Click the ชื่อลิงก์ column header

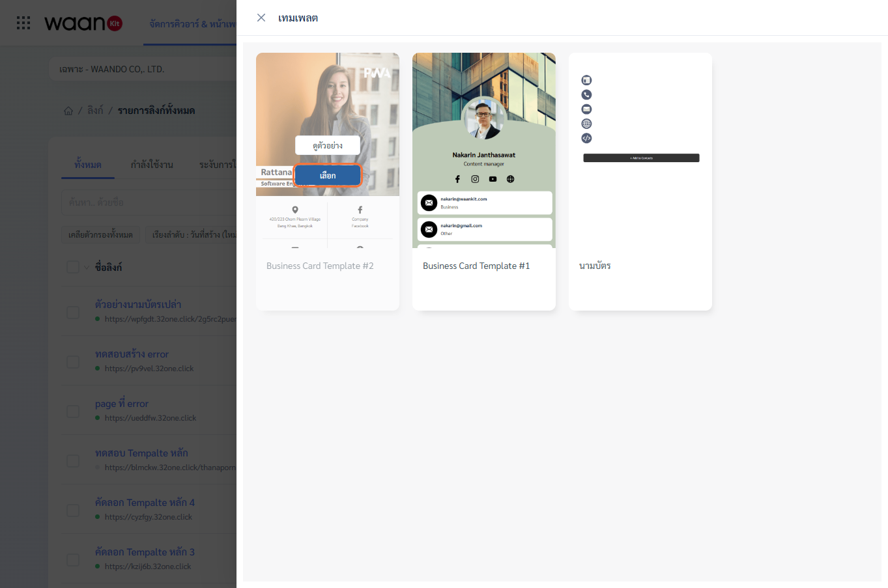tap(108, 267)
